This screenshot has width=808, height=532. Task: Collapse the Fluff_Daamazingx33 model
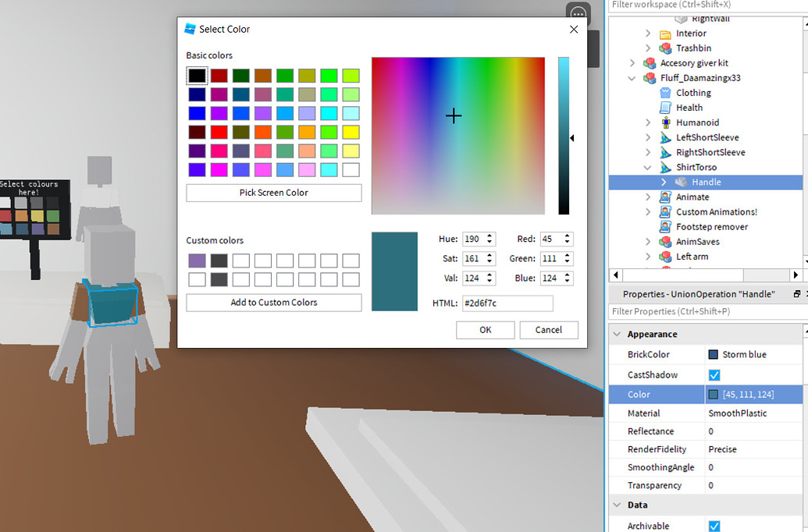632,77
